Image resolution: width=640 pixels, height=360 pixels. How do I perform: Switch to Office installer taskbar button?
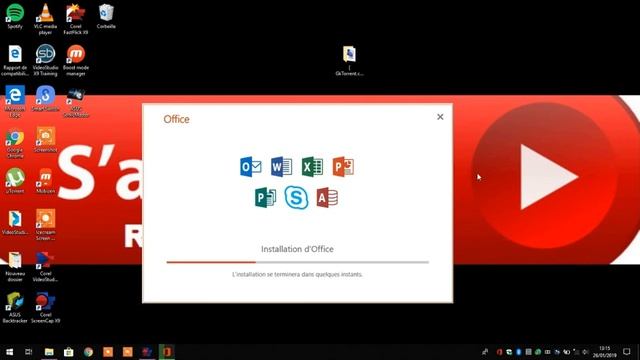pyautogui.click(x=167, y=352)
